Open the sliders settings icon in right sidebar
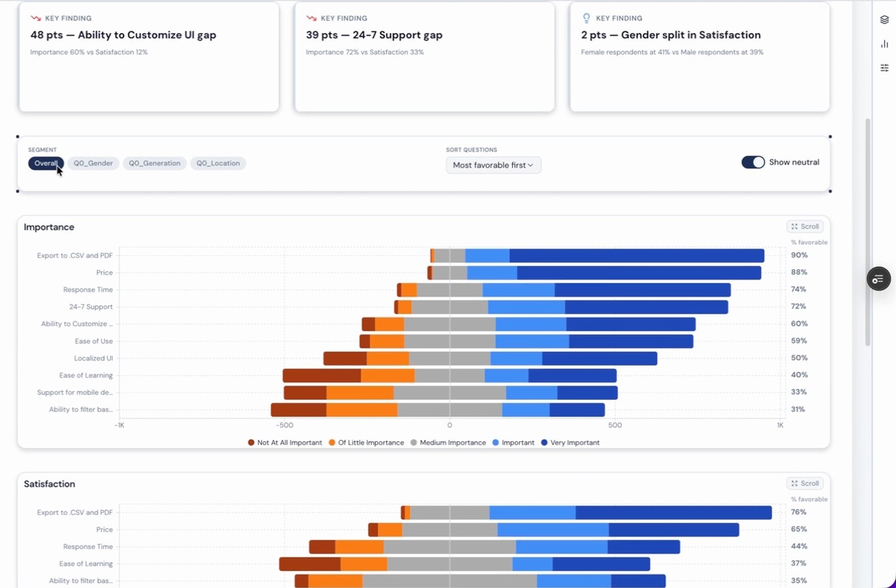The width and height of the screenshot is (896, 588). [x=884, y=68]
